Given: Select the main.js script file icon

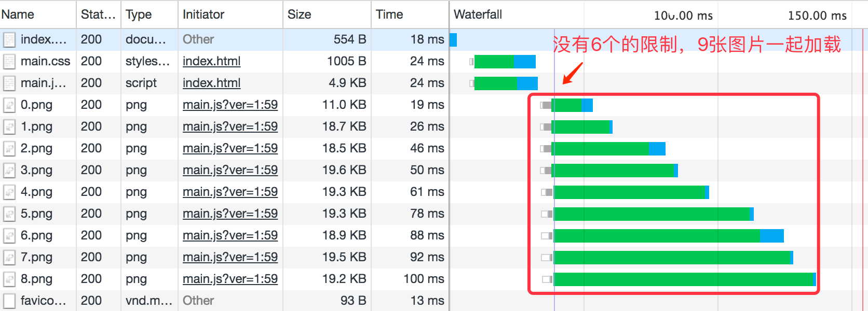Looking at the screenshot, I should (x=9, y=83).
